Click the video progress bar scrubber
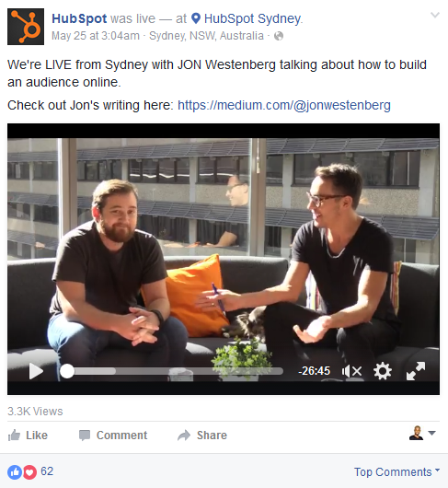The image size is (448, 488). tap(67, 371)
